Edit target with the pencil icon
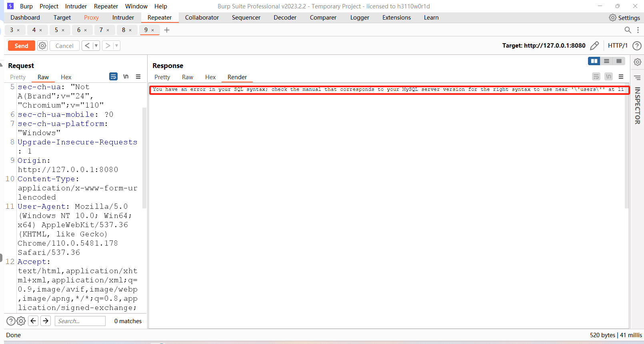This screenshot has width=644, height=344. (x=594, y=46)
